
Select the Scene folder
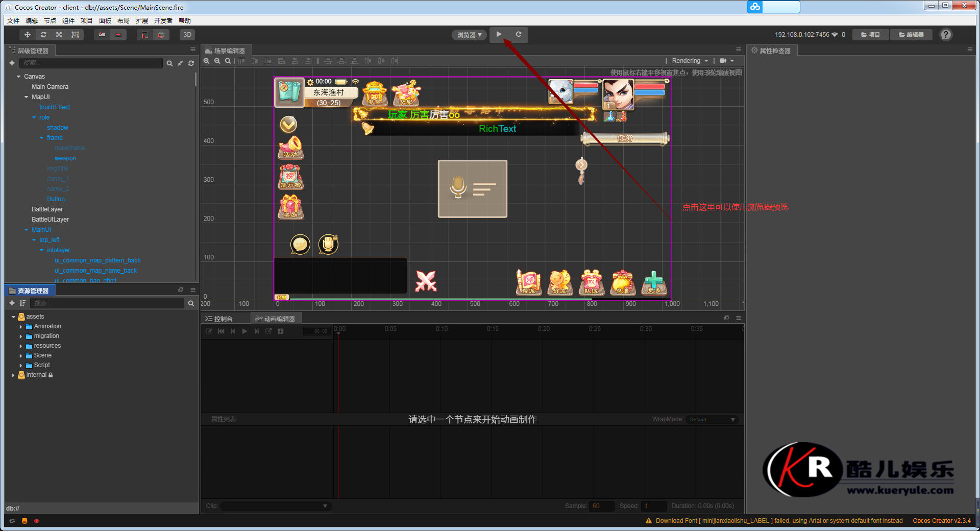click(42, 356)
